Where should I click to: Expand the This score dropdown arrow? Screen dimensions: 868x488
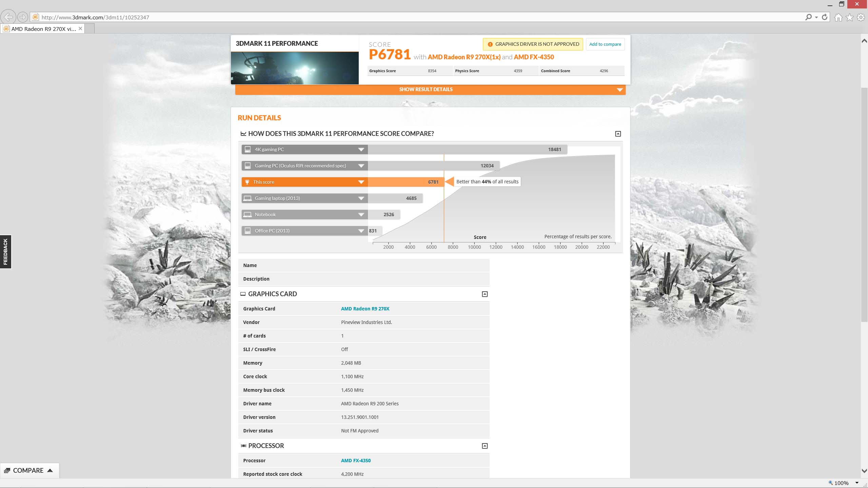coord(361,182)
